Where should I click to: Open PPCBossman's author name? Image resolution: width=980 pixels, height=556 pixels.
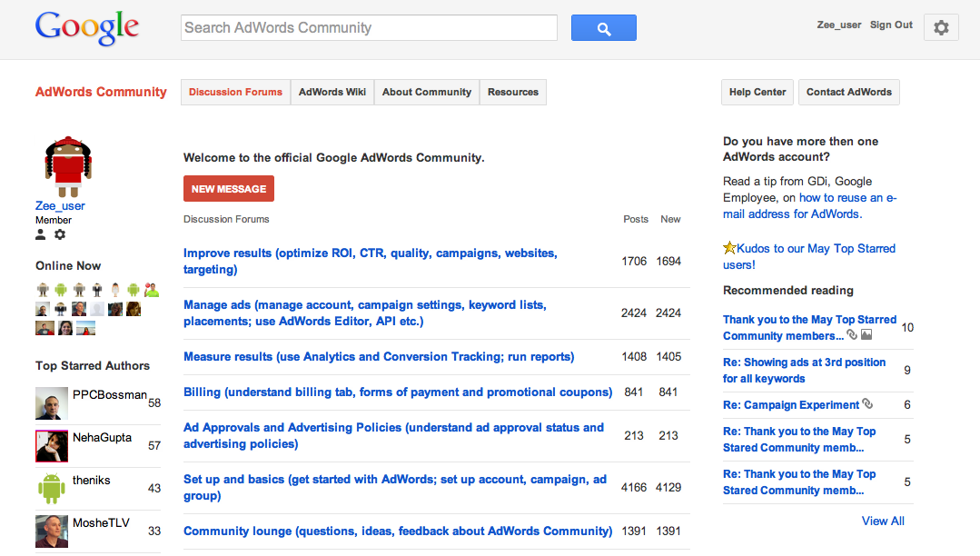point(109,394)
